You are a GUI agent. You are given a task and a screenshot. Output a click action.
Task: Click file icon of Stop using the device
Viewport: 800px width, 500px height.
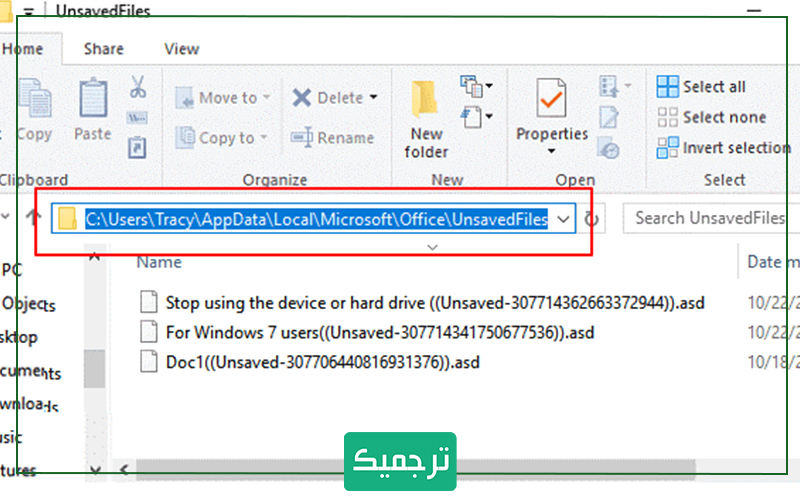[148, 302]
